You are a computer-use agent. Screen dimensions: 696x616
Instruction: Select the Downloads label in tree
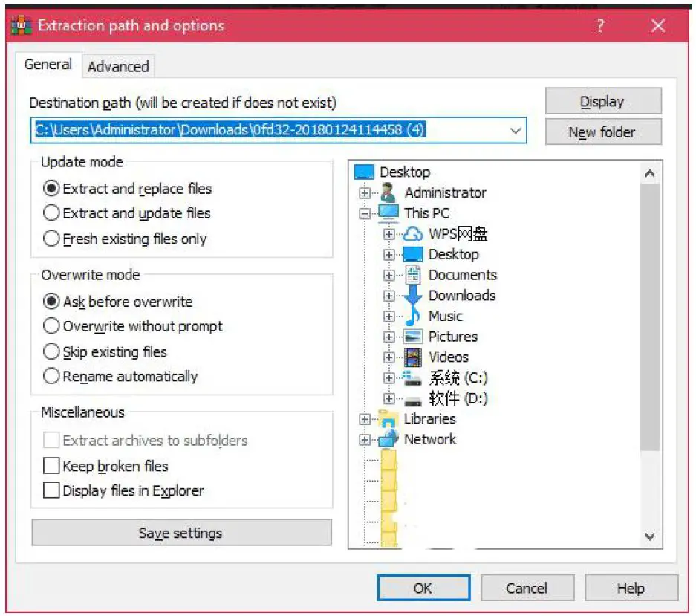(462, 295)
